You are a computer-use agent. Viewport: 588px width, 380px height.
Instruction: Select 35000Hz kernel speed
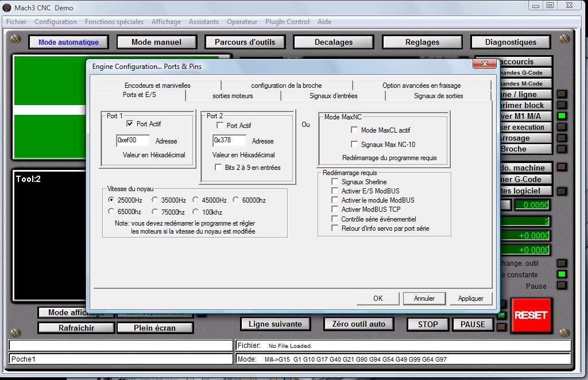pos(154,200)
